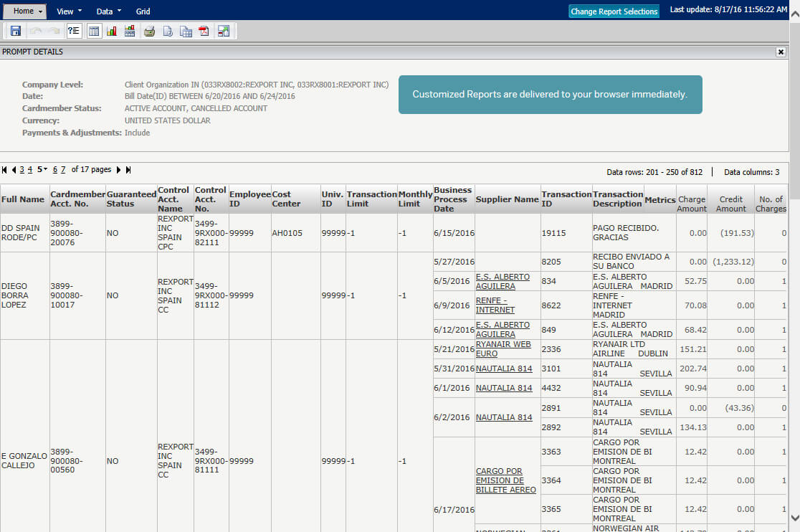The image size is (800, 532).
Task: Click the Change Report Selections button
Action: click(x=614, y=11)
